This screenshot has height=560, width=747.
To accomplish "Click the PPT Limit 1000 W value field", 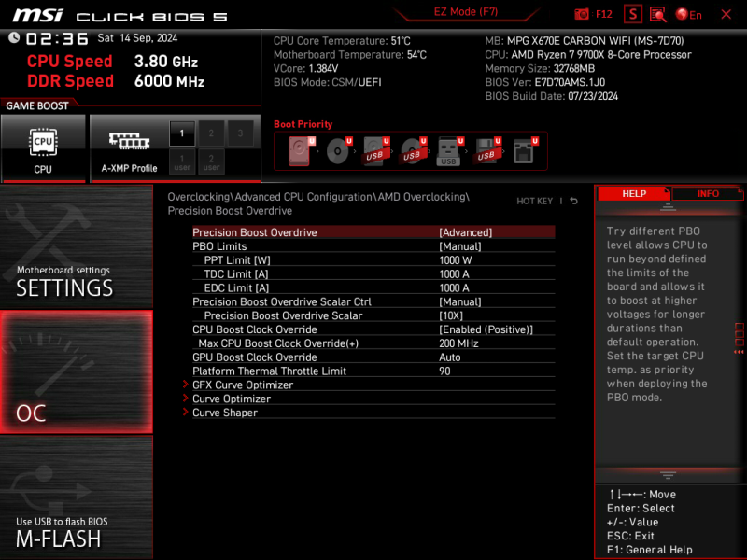I will tap(456, 260).
